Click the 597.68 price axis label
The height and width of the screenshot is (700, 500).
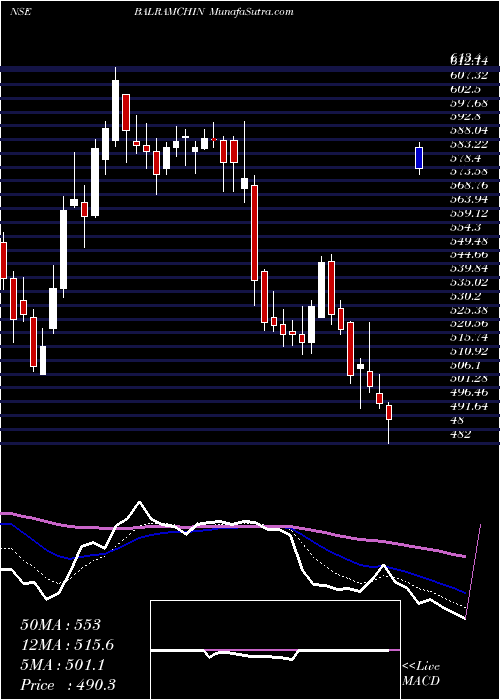pos(469,103)
